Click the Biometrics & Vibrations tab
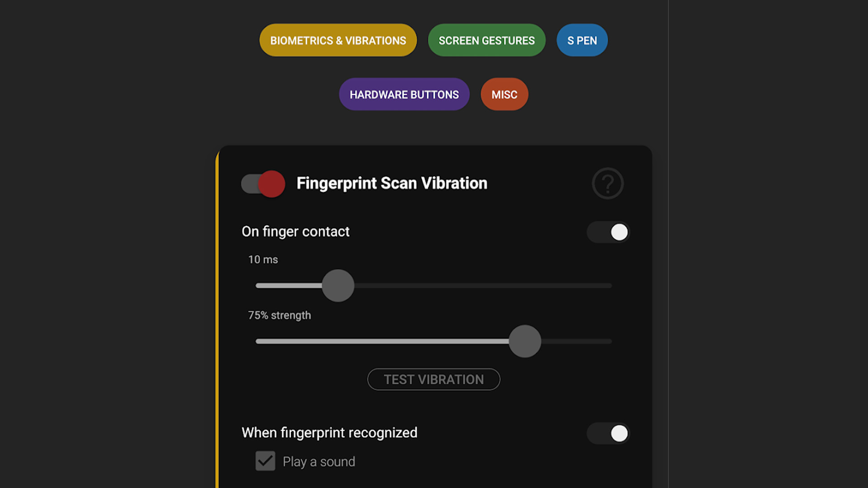The width and height of the screenshot is (868, 488). point(338,40)
